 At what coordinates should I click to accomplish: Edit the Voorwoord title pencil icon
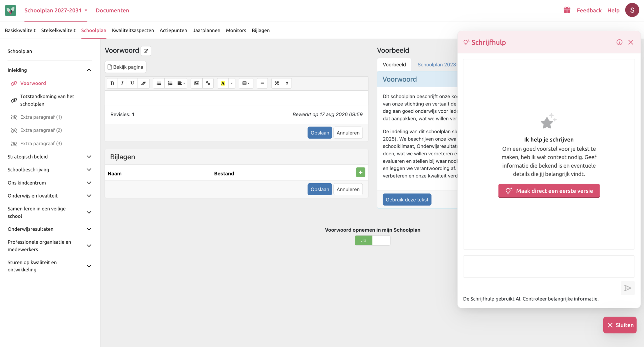click(146, 51)
